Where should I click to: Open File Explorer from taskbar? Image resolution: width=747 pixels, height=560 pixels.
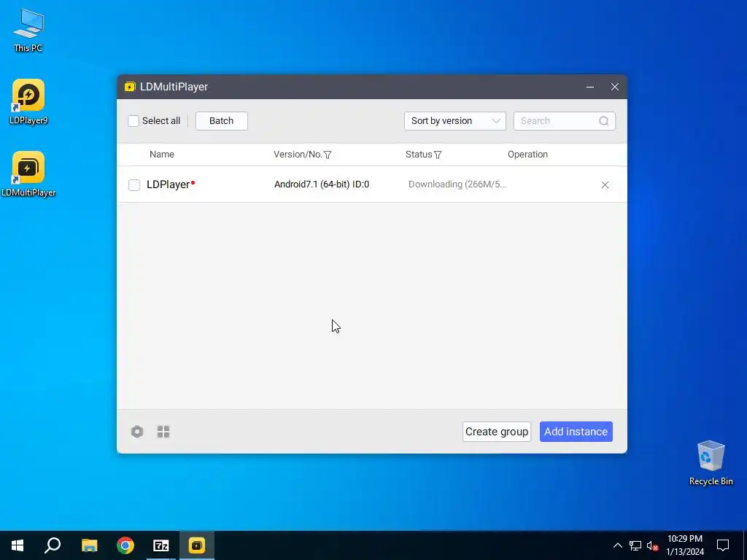(x=89, y=545)
